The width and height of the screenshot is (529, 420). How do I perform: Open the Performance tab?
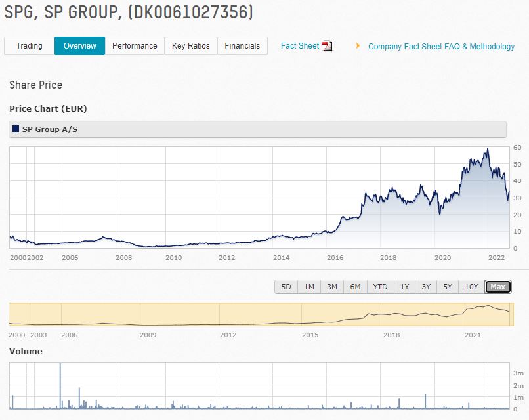[135, 46]
